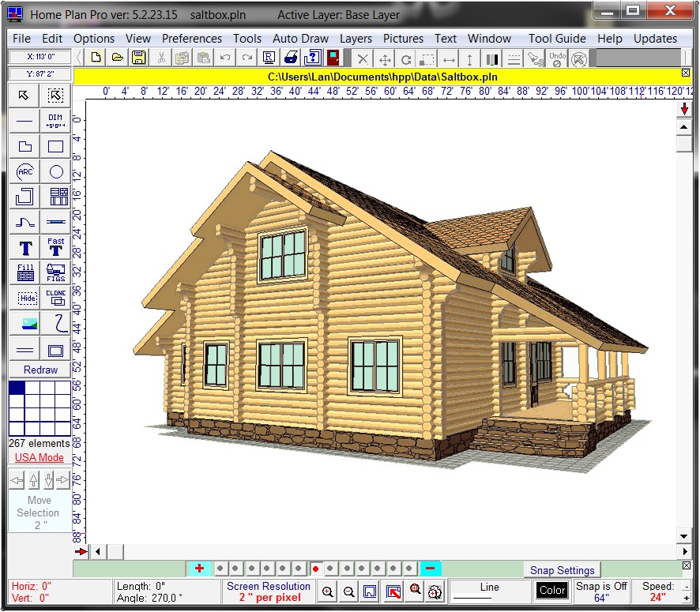Screen dimensions: 700x612
Task: Toggle the Hide tool
Action: pos(25,298)
